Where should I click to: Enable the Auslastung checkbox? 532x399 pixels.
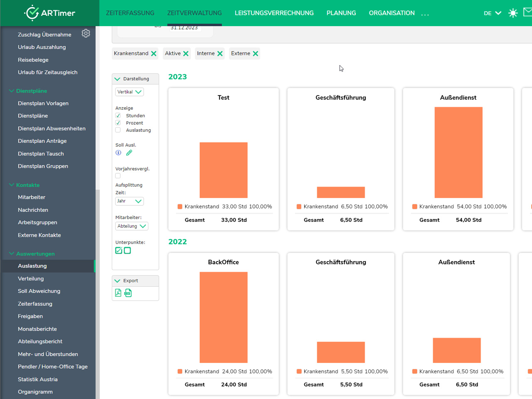[118, 130]
